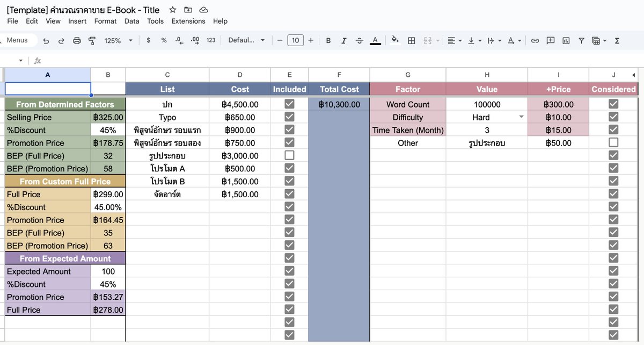Image resolution: width=644 pixels, height=345 pixels.
Task: Toggle Considered checkbox for Difficulty
Action: 613,117
